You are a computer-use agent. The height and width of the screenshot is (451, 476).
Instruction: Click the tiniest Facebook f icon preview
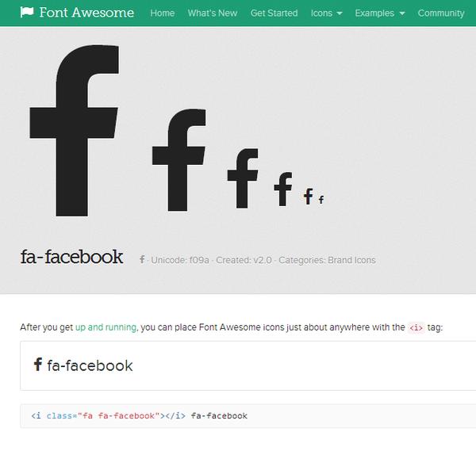321,199
